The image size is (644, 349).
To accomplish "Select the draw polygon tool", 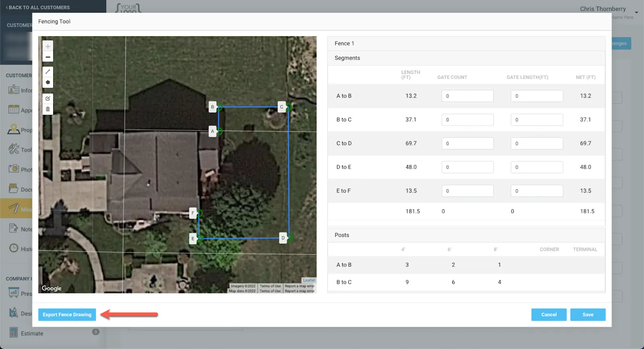I will click(x=47, y=82).
